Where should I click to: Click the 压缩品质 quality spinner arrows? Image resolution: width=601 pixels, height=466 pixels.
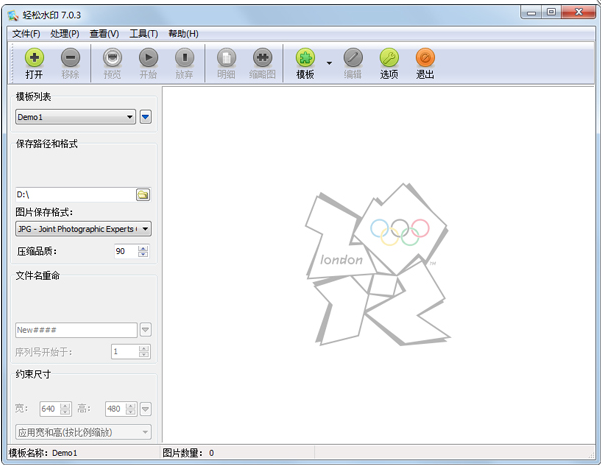click(x=145, y=251)
